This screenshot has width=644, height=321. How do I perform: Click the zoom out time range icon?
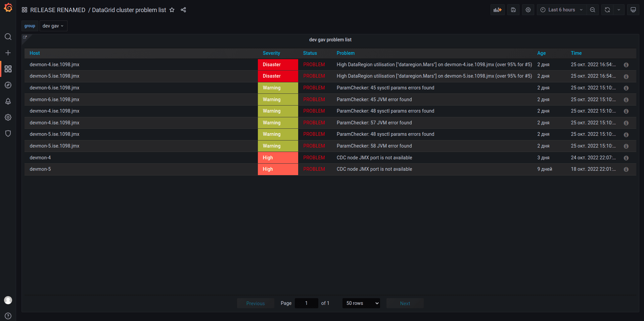pos(592,10)
